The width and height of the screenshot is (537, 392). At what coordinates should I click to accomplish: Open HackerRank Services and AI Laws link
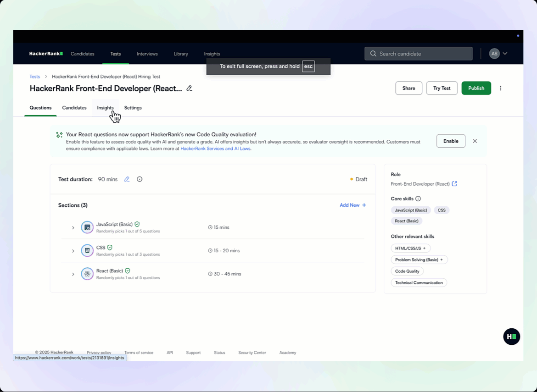click(x=215, y=149)
